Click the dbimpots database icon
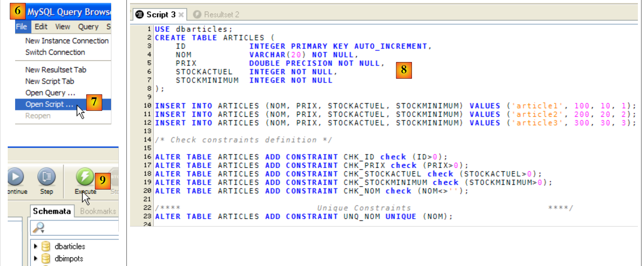Screen dimensions: 644x266 coord(46,259)
